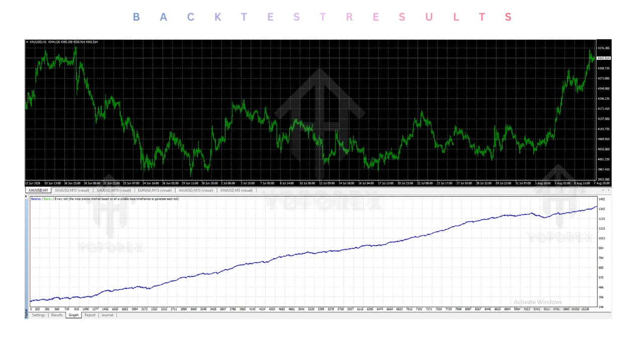
Task: Click the 1342 balance axis value
Action: click(x=602, y=209)
